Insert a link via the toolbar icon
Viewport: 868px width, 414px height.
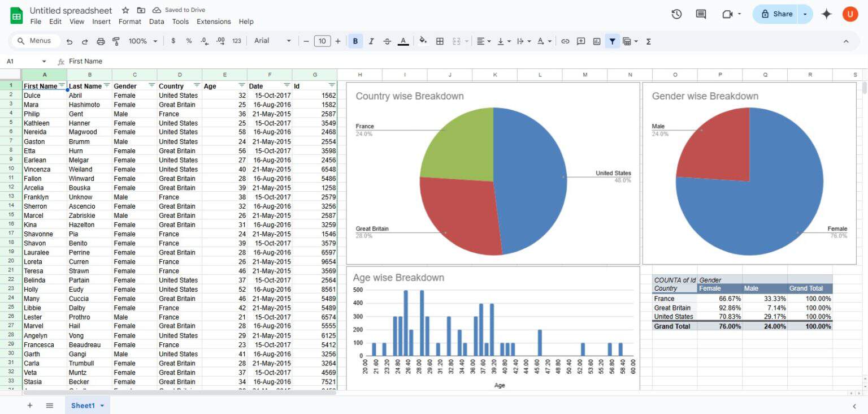click(565, 41)
